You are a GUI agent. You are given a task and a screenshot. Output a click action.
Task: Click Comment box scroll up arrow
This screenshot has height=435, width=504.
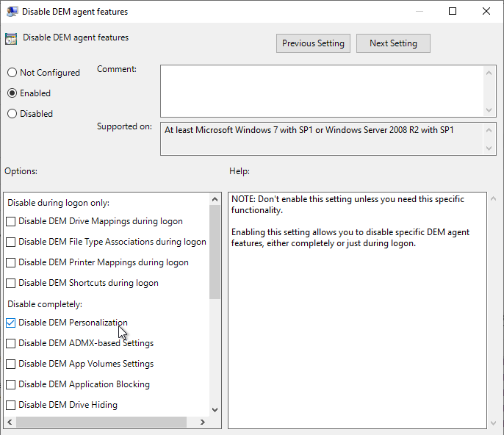[x=489, y=73]
